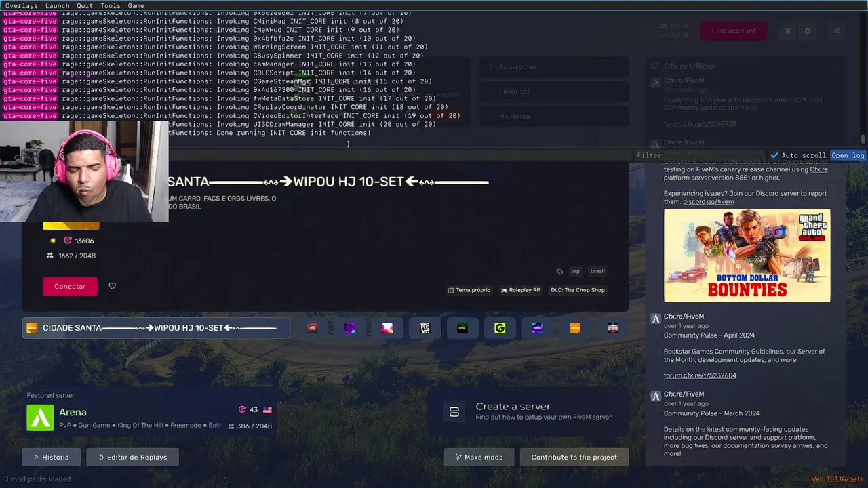Click the Community Pulse - March 2024 post title
Image resolution: width=868 pixels, height=488 pixels.
click(x=712, y=413)
